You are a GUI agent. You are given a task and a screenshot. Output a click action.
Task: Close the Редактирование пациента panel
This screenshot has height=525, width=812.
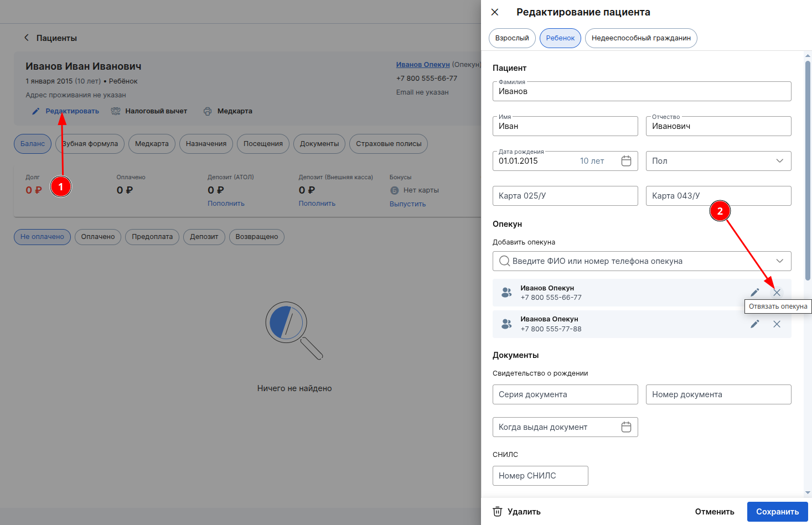pos(495,12)
